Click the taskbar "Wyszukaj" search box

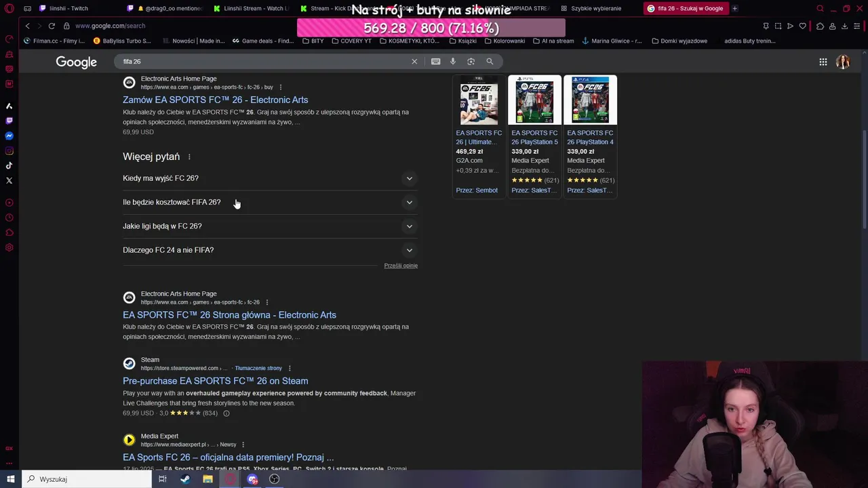[x=87, y=479]
